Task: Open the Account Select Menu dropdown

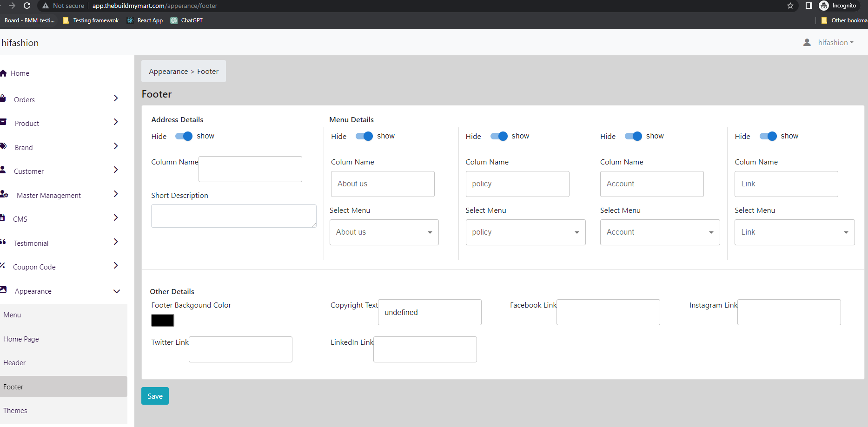Action: tap(660, 232)
